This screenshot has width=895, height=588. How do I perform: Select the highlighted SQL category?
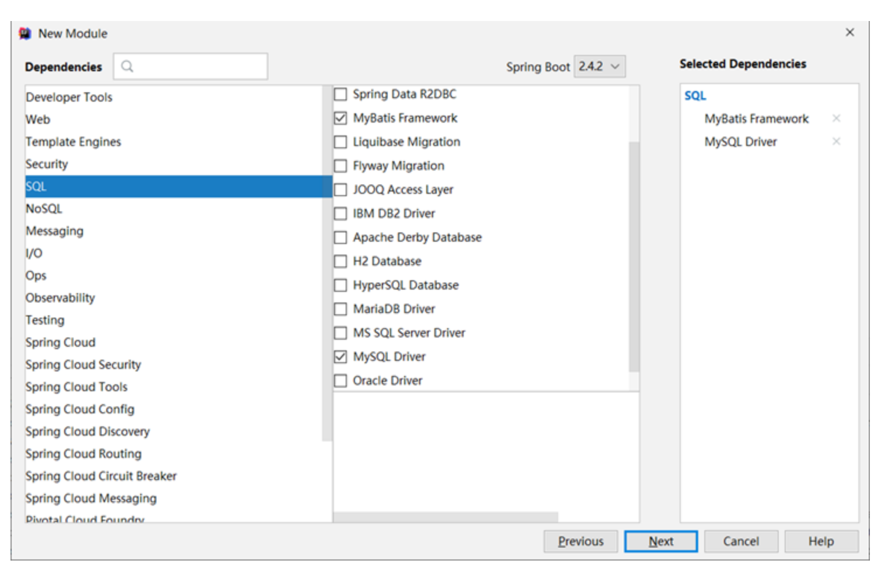point(178,186)
